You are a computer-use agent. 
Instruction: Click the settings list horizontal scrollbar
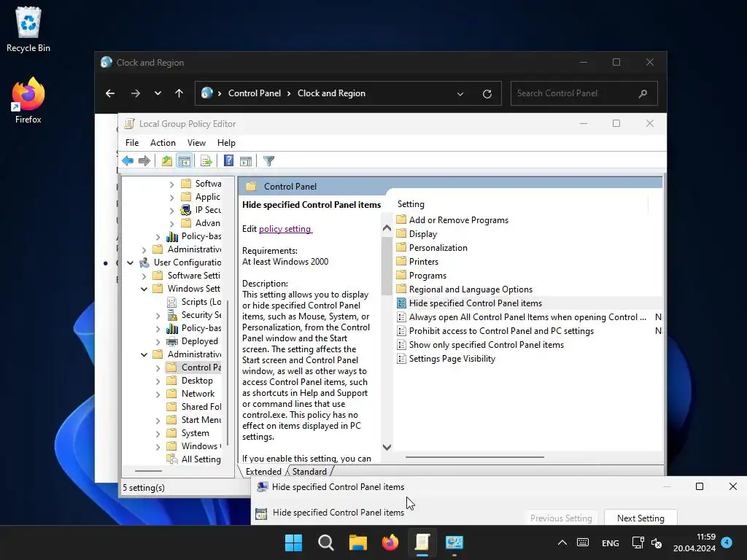[474, 457]
